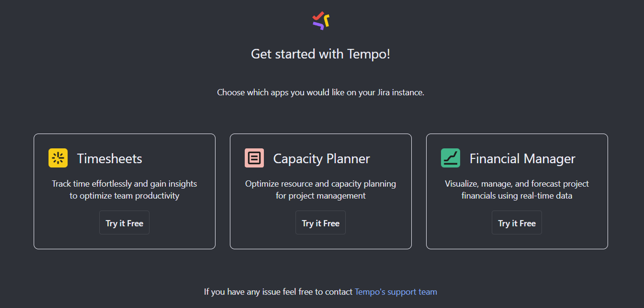
Task: Open the Tempo's support team link
Action: point(395,292)
